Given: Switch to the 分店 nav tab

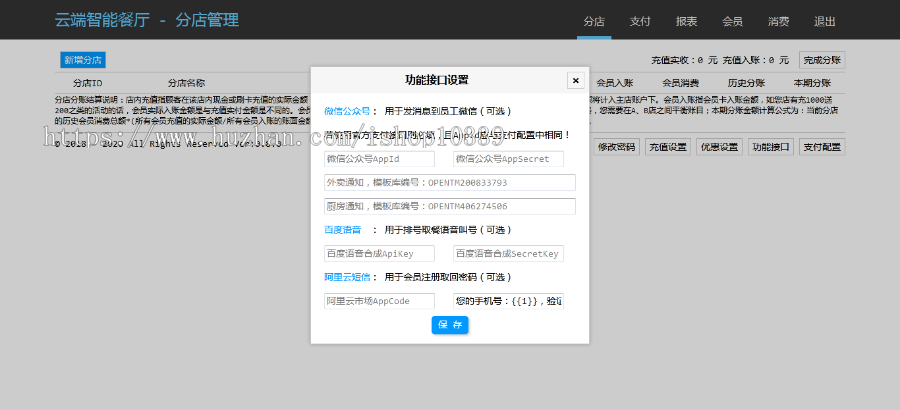Looking at the screenshot, I should [x=594, y=22].
